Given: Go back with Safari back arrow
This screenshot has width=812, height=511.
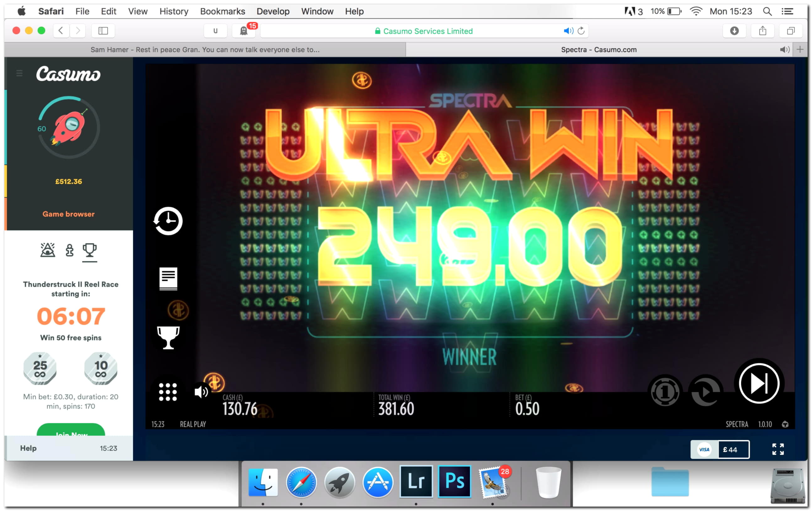Looking at the screenshot, I should (61, 31).
